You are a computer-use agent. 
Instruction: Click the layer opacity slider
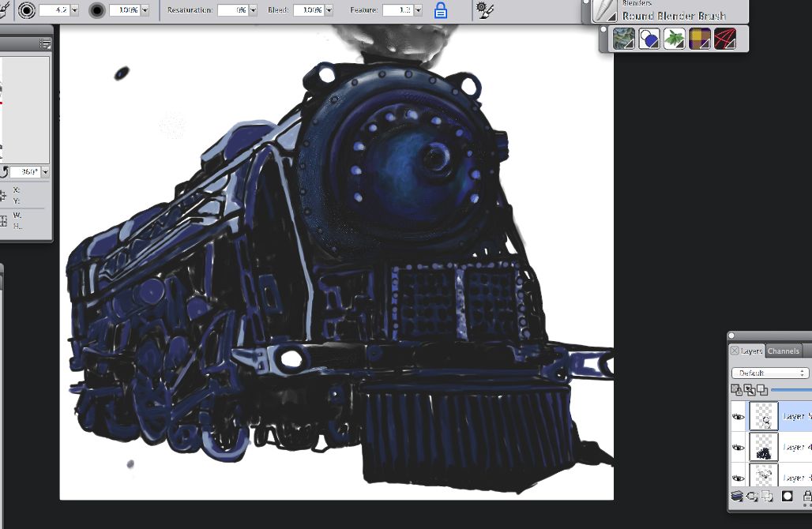(790, 389)
